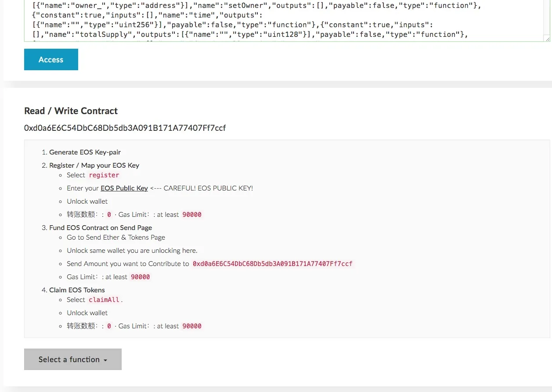552x392 pixels.
Task: Click step 1 Generate EOS Key-pair
Action: pos(85,152)
